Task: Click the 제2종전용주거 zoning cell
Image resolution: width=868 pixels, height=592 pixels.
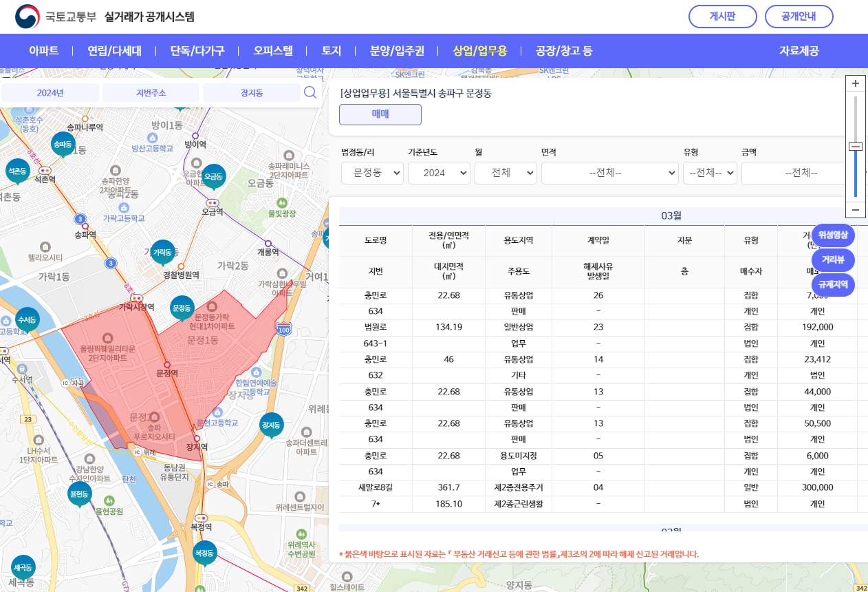Action: click(x=519, y=487)
